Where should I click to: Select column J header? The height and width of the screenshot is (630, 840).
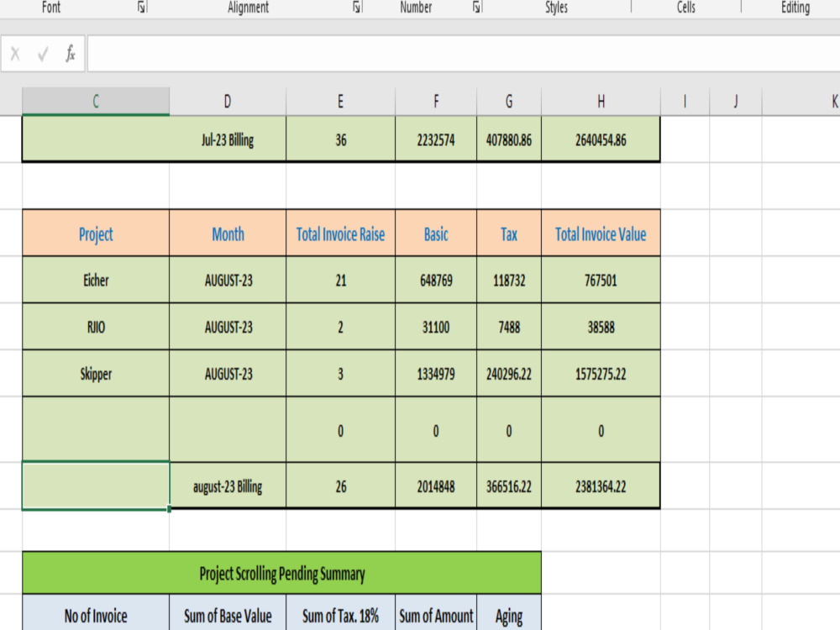[x=736, y=102]
